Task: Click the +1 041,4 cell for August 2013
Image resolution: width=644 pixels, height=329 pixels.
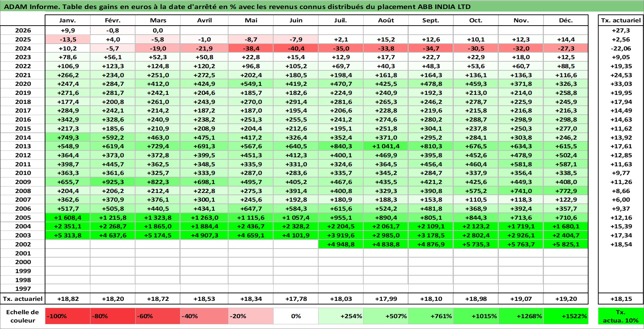Action: [386, 146]
